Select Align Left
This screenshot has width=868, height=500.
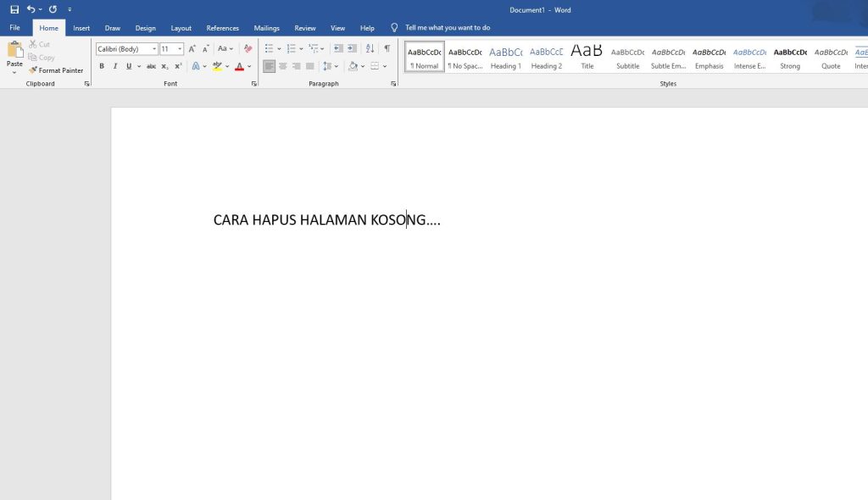(269, 66)
